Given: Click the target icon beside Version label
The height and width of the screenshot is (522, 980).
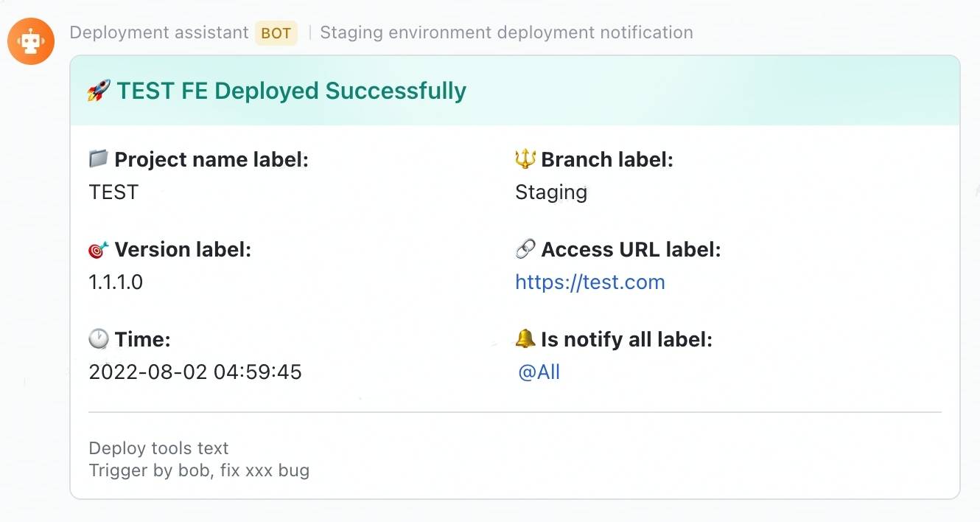Looking at the screenshot, I should (98, 250).
